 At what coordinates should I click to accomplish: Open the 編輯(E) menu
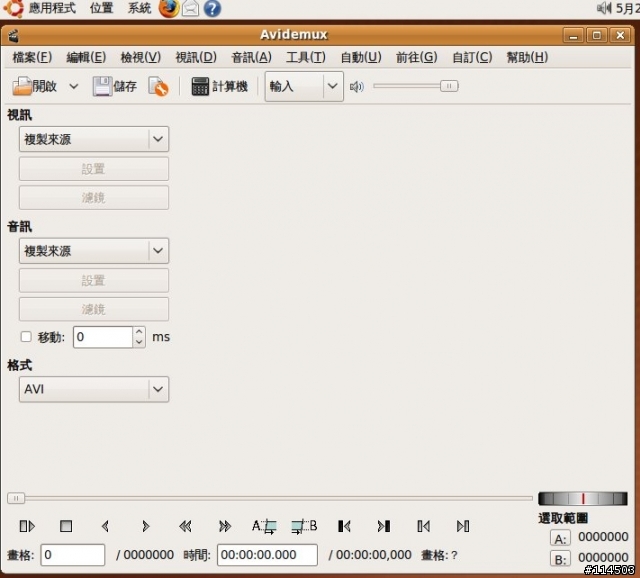coord(86,57)
